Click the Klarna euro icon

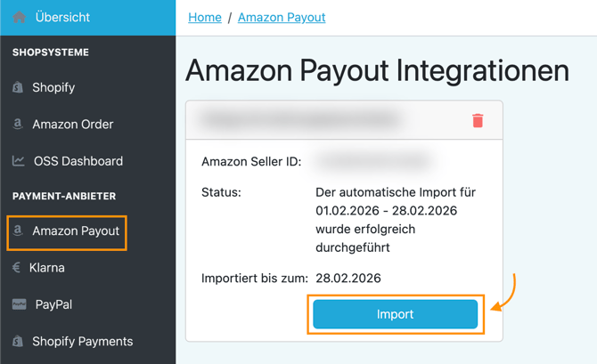point(16,268)
